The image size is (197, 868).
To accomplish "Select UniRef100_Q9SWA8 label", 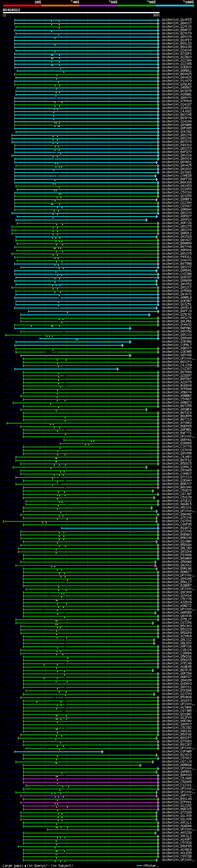I will [177, 125].
